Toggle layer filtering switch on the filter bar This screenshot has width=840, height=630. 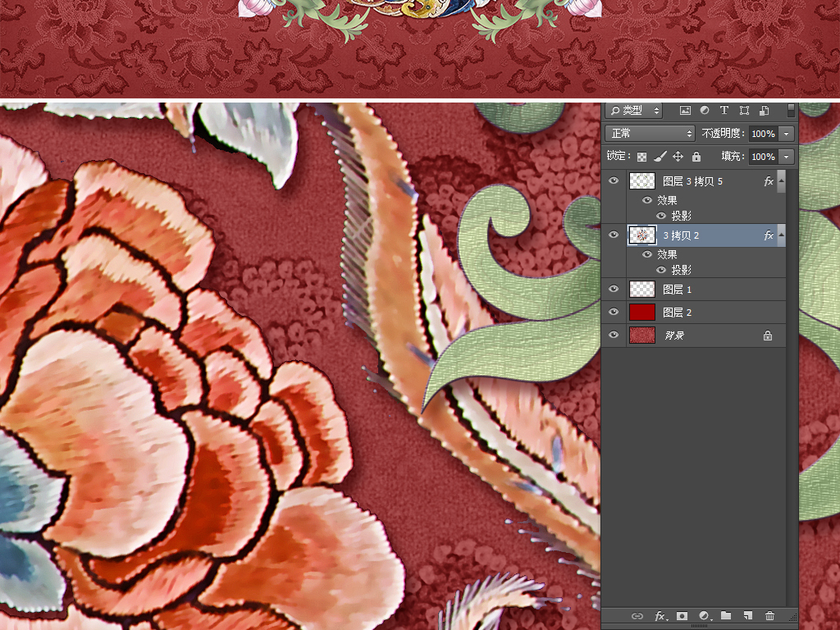[791, 110]
